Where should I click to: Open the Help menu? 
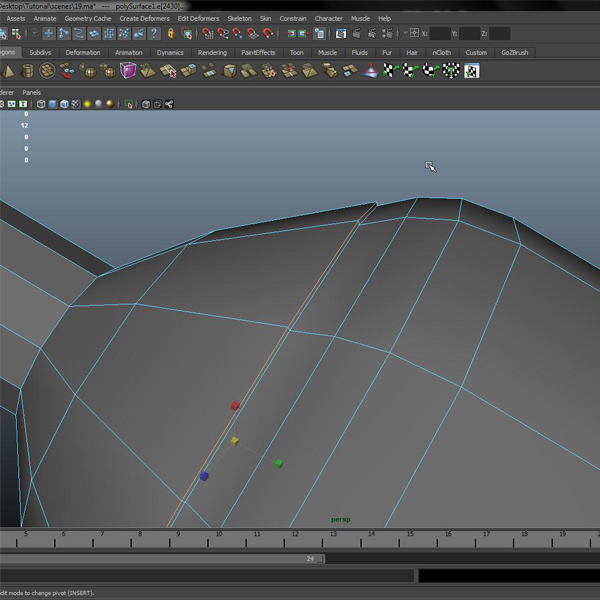384,18
